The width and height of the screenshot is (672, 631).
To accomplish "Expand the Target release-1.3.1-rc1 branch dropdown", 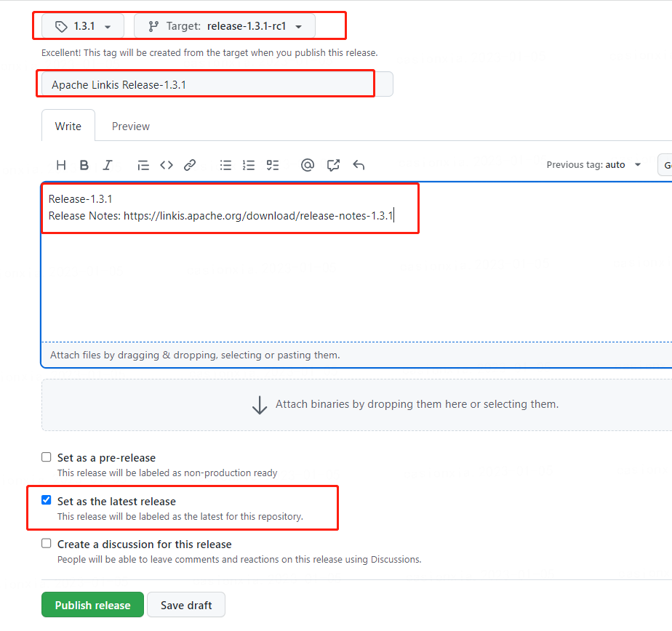I will 224,26.
